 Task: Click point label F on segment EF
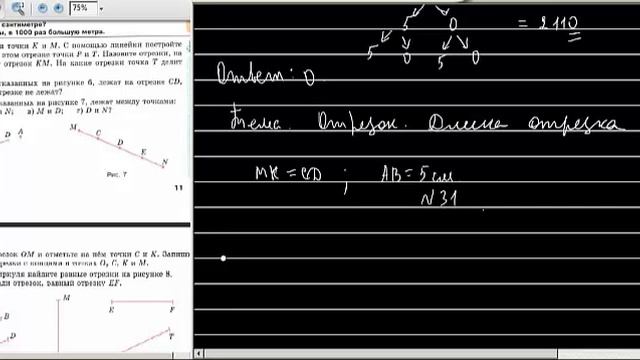coord(172,310)
